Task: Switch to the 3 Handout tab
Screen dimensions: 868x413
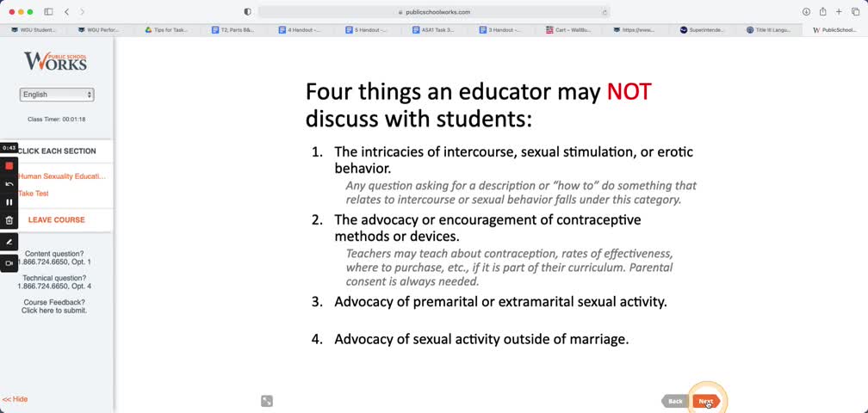Action: click(x=501, y=30)
